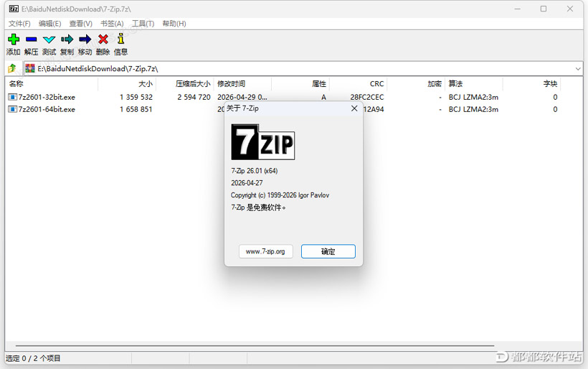Click the www.7-zip.org button

click(x=265, y=251)
